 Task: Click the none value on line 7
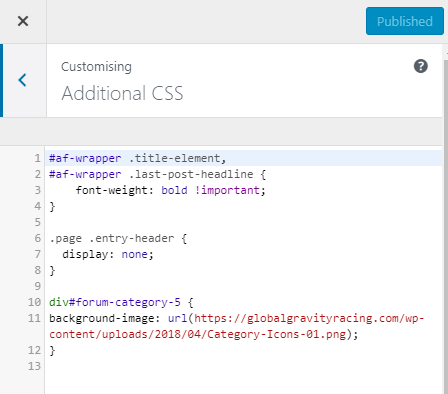pos(134,254)
